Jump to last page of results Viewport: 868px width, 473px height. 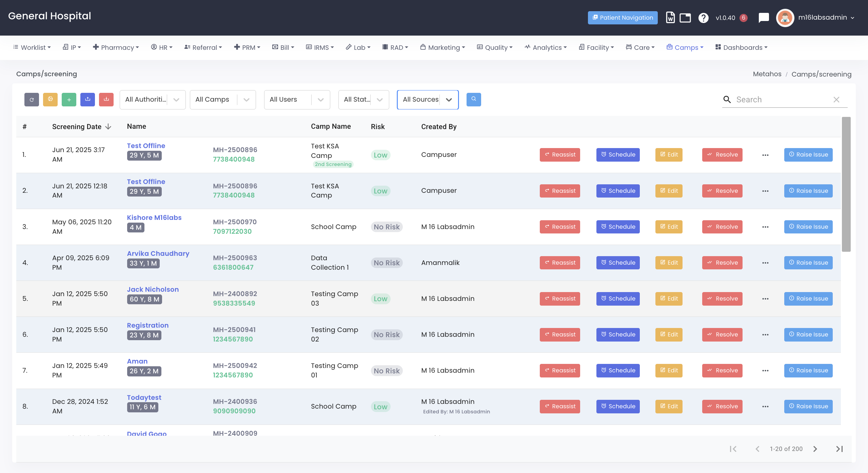[x=839, y=449]
